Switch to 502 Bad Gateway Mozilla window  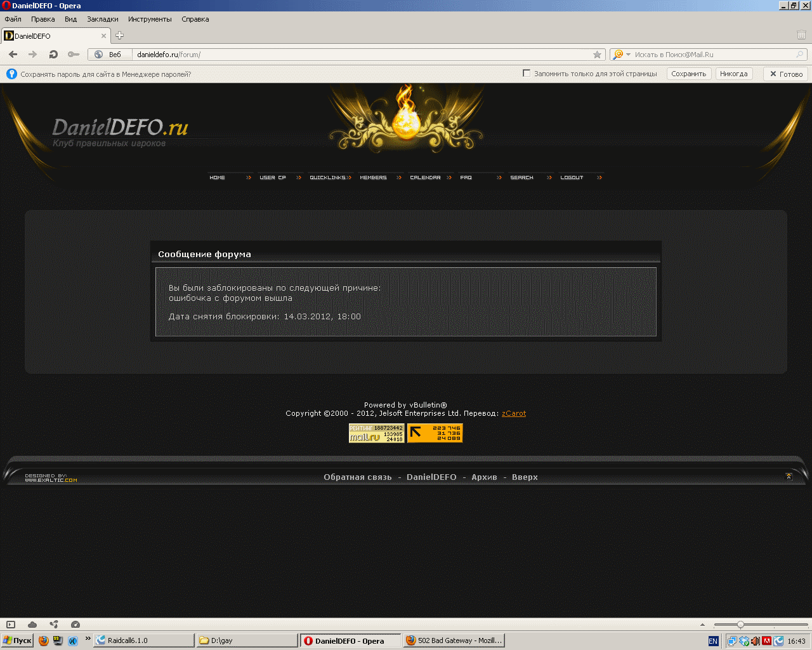(x=454, y=640)
